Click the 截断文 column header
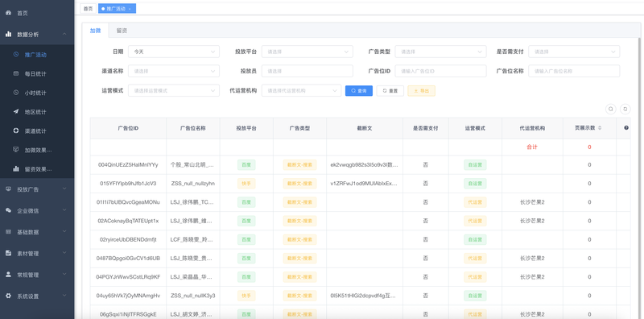This screenshot has height=319, width=644. pos(365,128)
